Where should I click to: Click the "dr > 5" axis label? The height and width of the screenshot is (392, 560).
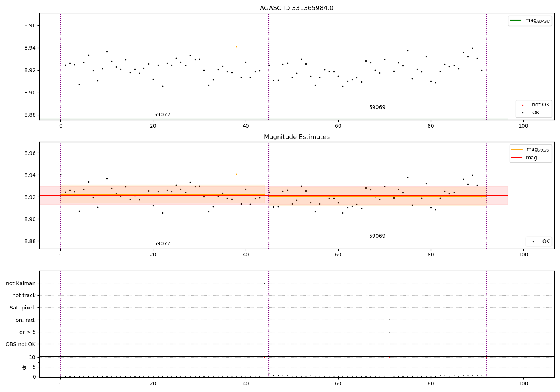(28, 332)
